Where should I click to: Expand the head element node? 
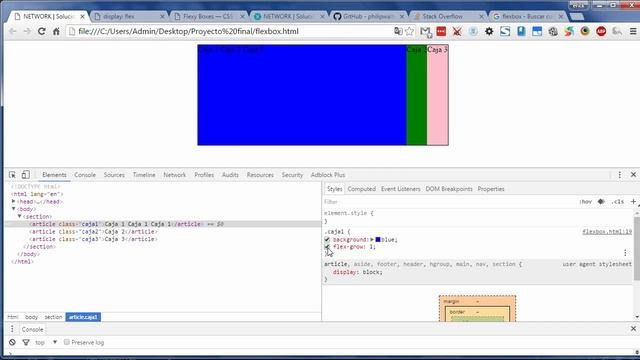point(13,201)
